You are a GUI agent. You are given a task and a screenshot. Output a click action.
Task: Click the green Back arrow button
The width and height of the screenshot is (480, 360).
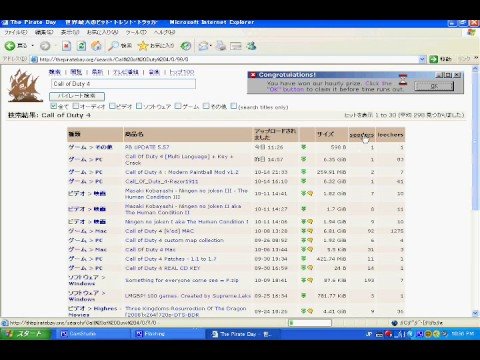[10, 46]
